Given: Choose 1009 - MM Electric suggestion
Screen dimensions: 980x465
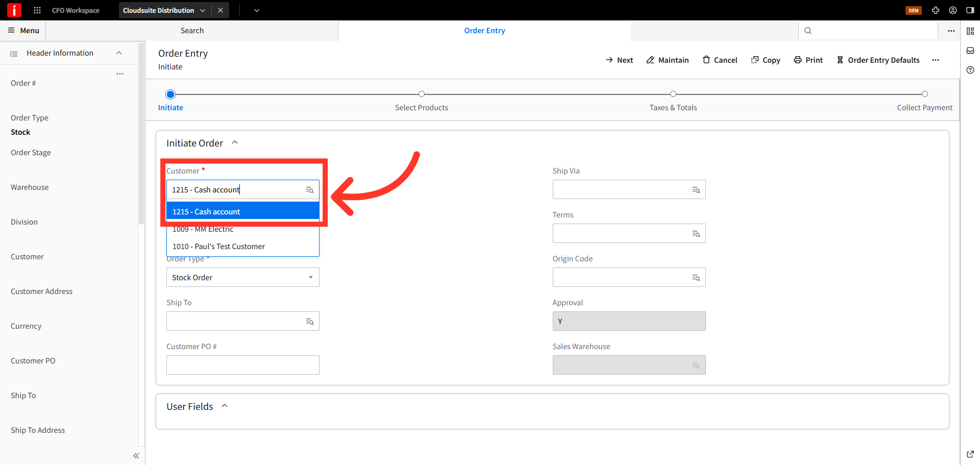Looking at the screenshot, I should click(243, 229).
